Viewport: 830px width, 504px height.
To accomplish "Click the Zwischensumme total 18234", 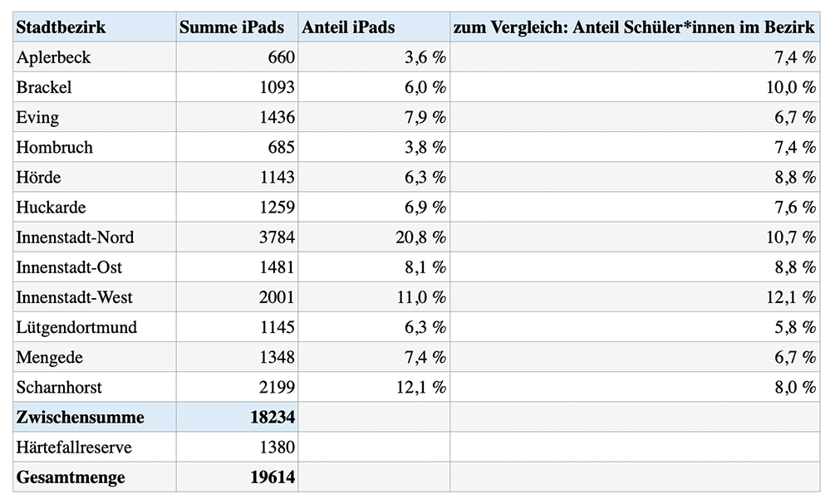I will (237, 417).
